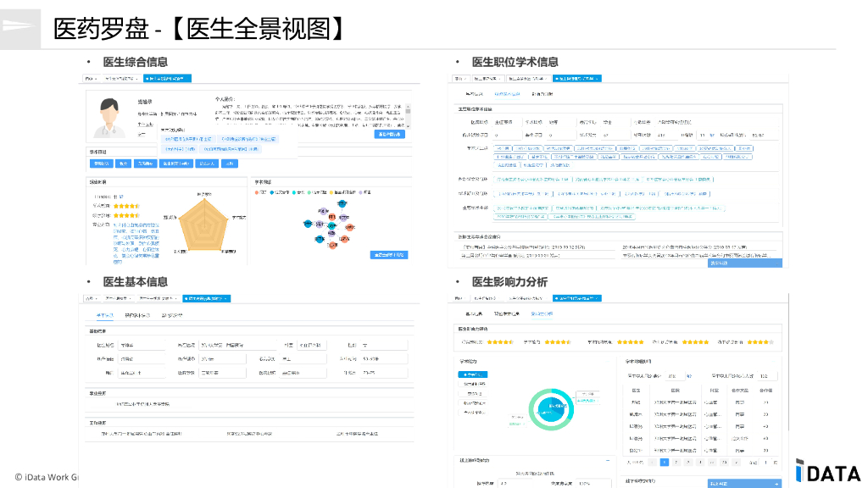Expand the second filter dropdown in the influence analysis panel
Viewport: 868px width, 488px height.
pos(487,298)
